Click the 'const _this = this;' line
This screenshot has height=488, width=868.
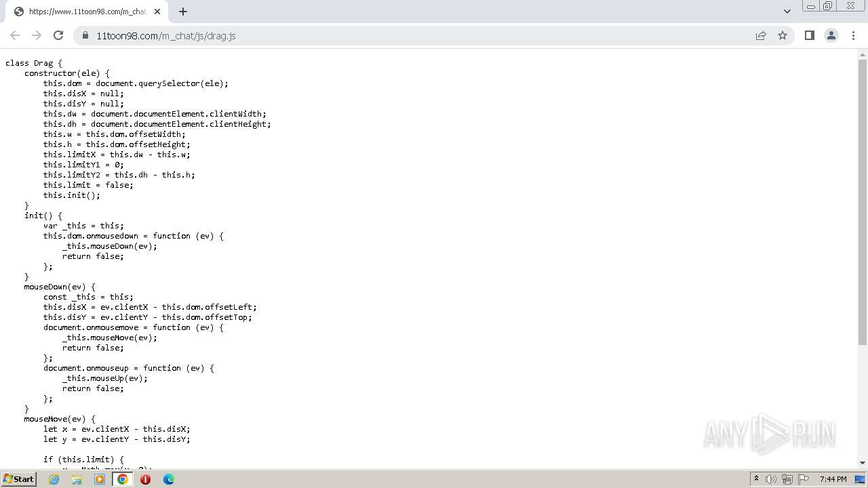[x=88, y=297]
